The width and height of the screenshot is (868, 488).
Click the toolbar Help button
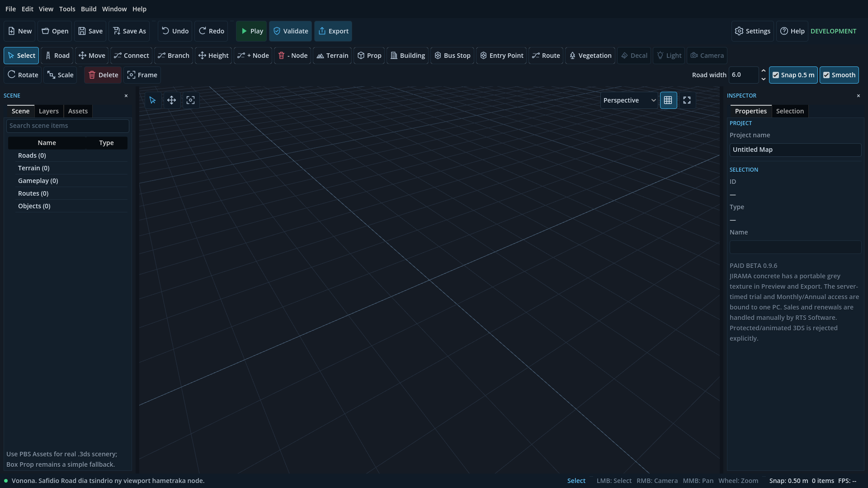click(x=792, y=31)
